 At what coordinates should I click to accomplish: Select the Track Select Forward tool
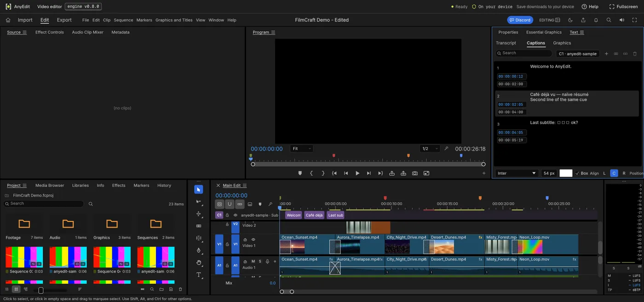click(199, 202)
